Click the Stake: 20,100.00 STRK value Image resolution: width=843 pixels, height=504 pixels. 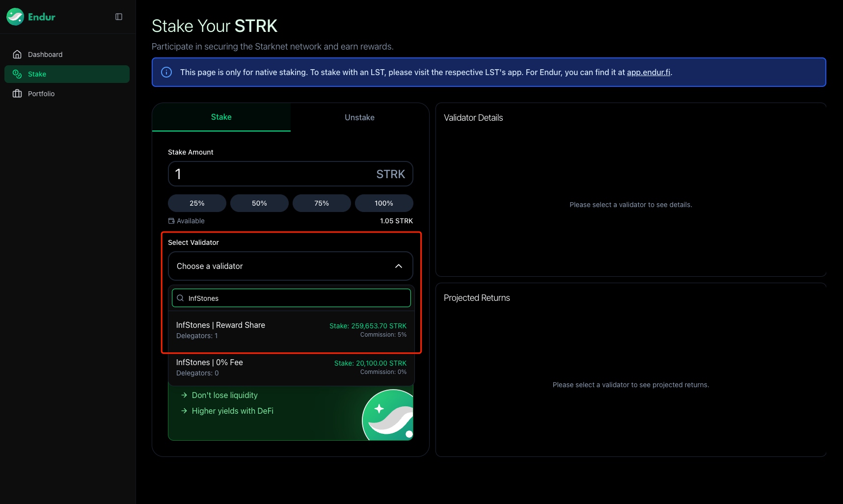[370, 363]
